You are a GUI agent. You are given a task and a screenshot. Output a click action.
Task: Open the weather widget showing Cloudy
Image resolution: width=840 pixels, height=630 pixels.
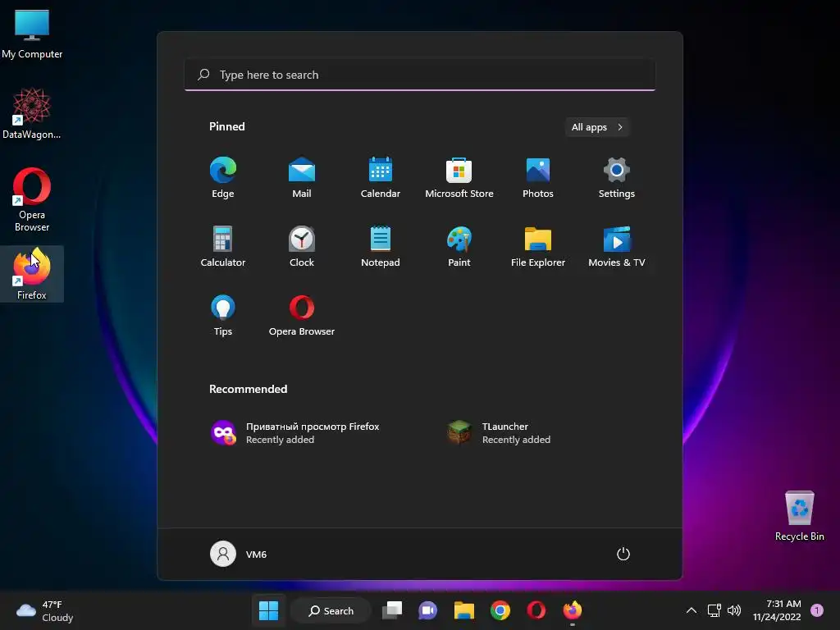[x=45, y=610]
